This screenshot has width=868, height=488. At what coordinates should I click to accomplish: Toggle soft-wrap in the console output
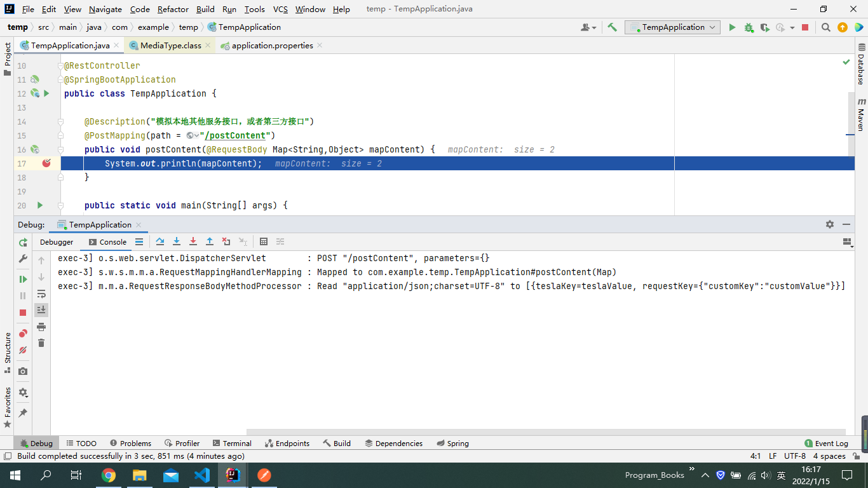click(42, 295)
